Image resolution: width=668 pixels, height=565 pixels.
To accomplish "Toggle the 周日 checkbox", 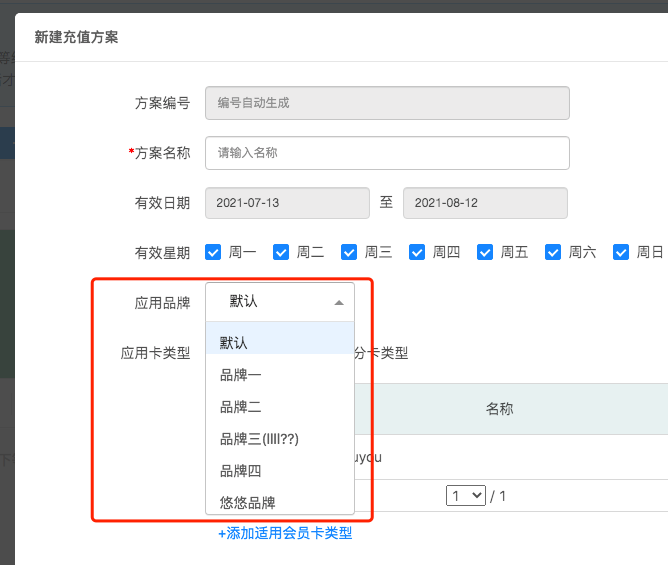I will click(x=621, y=252).
